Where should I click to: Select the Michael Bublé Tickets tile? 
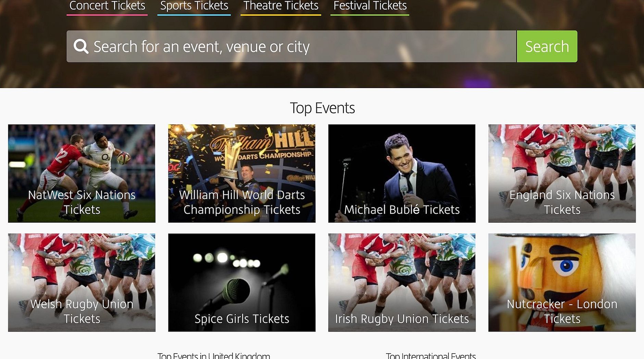(402, 173)
